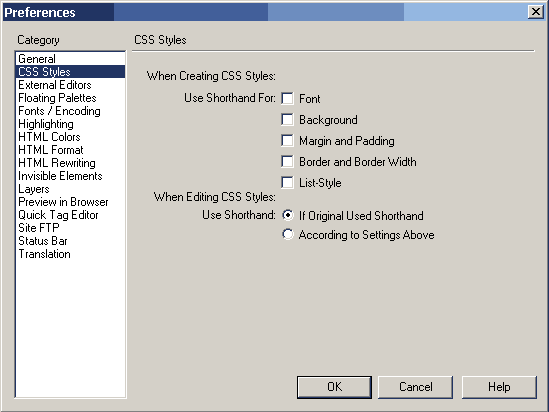Click the Cancel button
549x412 pixels.
tap(416, 387)
